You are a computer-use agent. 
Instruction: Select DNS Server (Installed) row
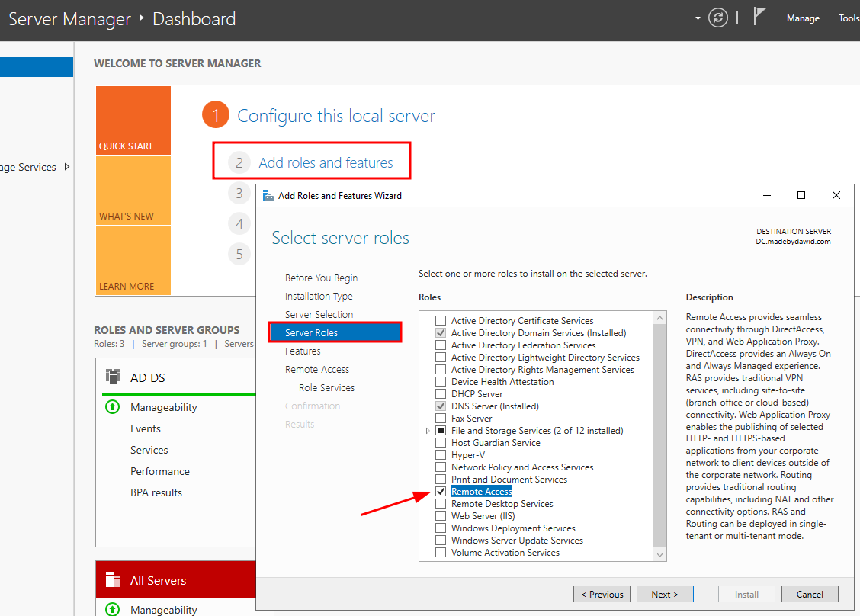(x=495, y=406)
